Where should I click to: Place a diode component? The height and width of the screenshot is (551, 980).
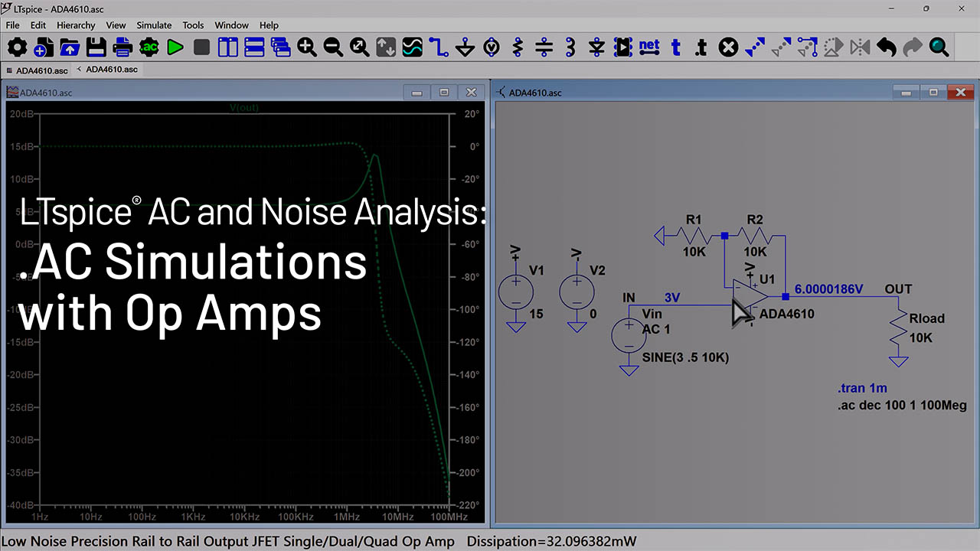[x=596, y=47]
